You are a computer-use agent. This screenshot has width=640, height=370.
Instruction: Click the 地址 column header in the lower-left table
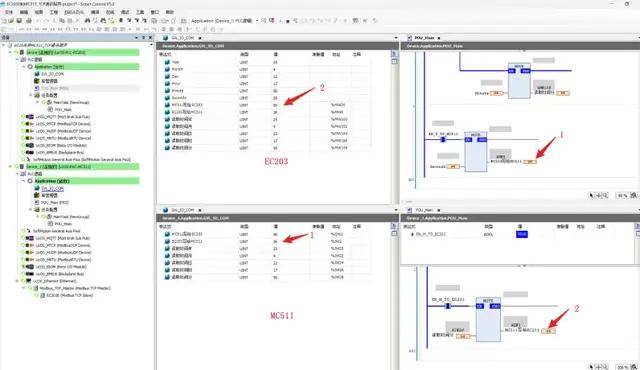point(336,226)
